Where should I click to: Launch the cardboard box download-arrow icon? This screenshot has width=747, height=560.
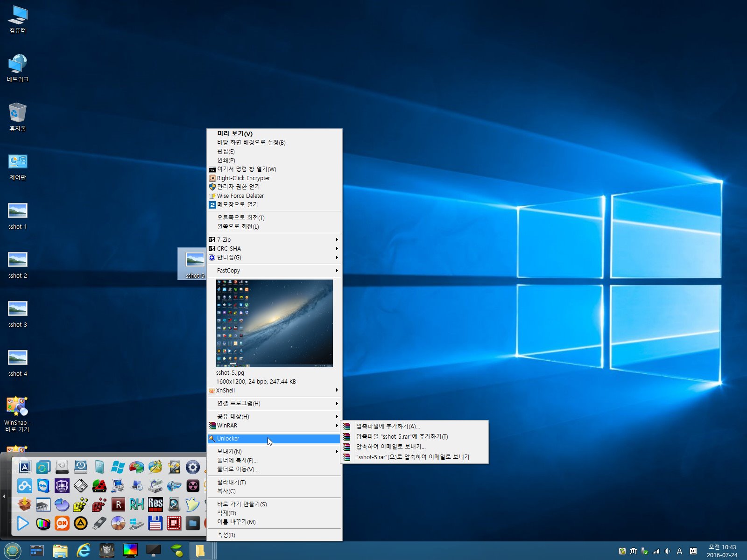coord(24,504)
